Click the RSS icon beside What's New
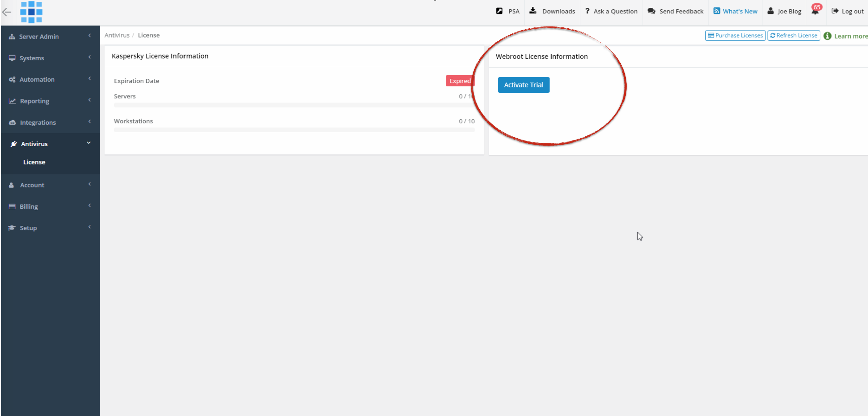 tap(717, 11)
